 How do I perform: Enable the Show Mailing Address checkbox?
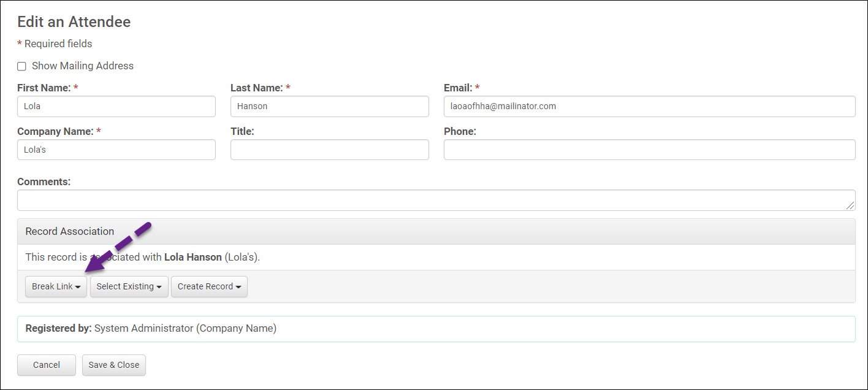22,66
